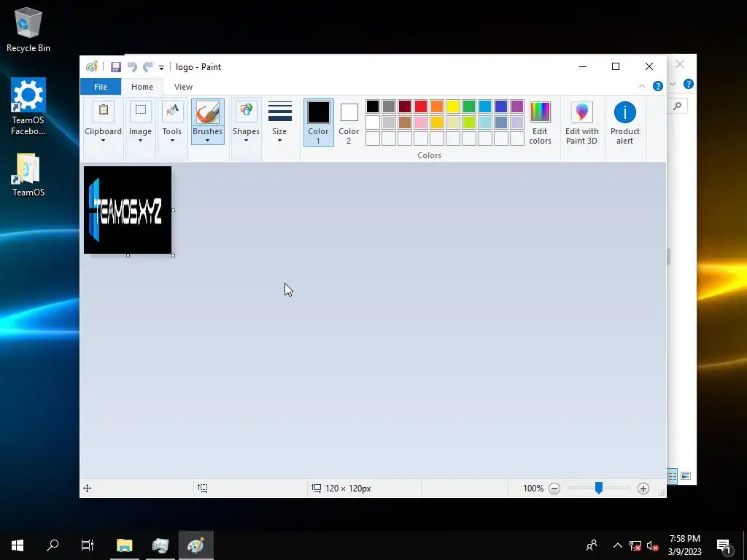Open Recycle Bin on the desktop
Screen dimensions: 747x560
(x=28, y=29)
